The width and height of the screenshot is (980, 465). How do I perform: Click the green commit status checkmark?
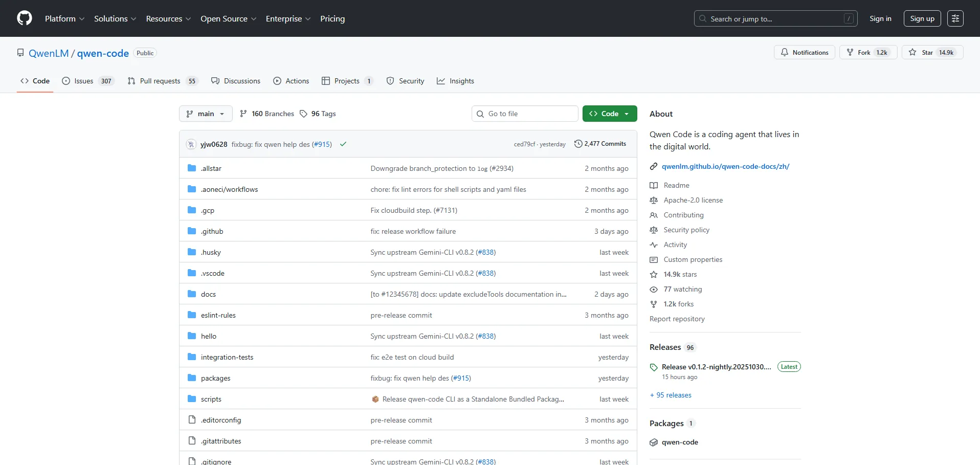343,144
